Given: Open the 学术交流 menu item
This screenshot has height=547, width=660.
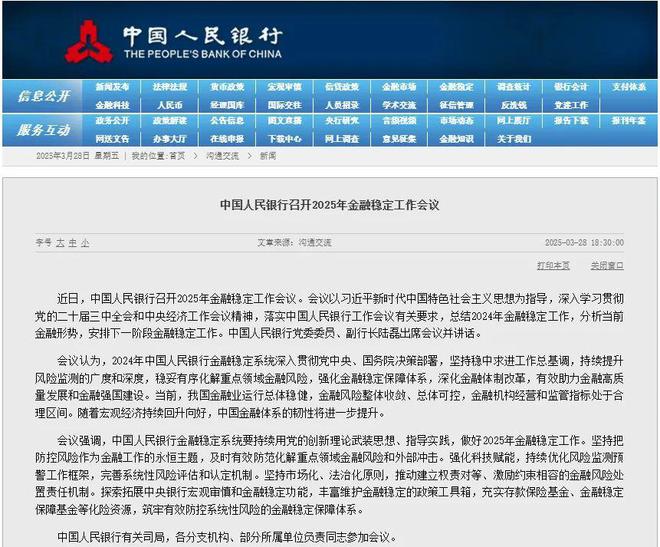Looking at the screenshot, I should click(x=399, y=105).
